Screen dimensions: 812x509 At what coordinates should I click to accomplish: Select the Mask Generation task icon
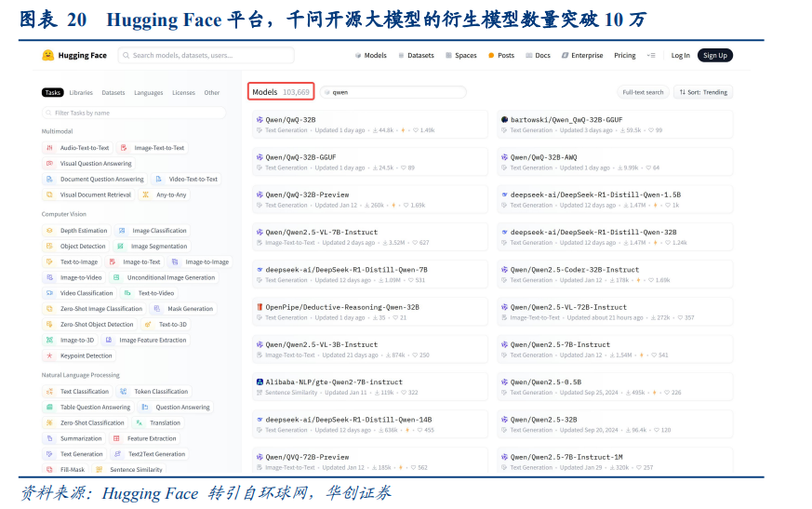[157, 308]
